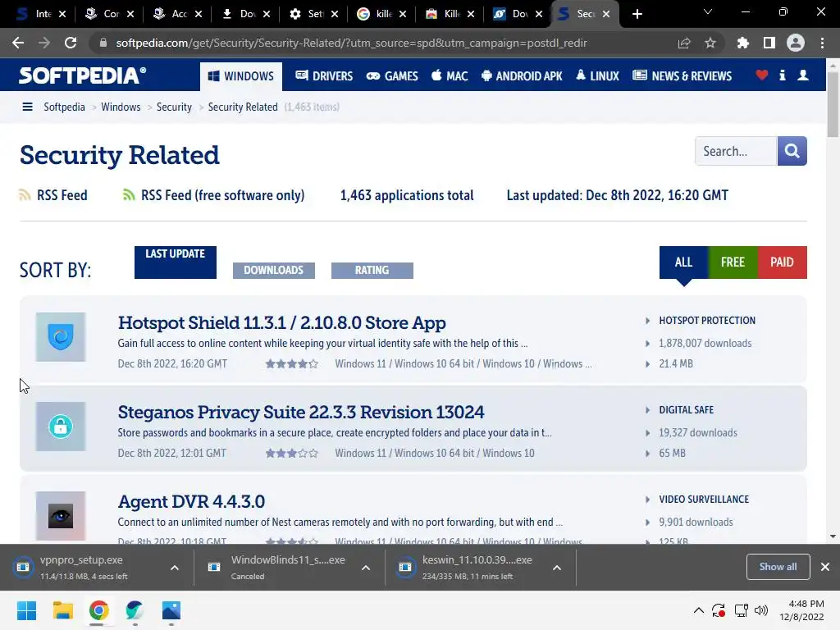Open Hotspot Shield 11.3.1 title link
Viewport: 840px width, 630px height.
(282, 322)
